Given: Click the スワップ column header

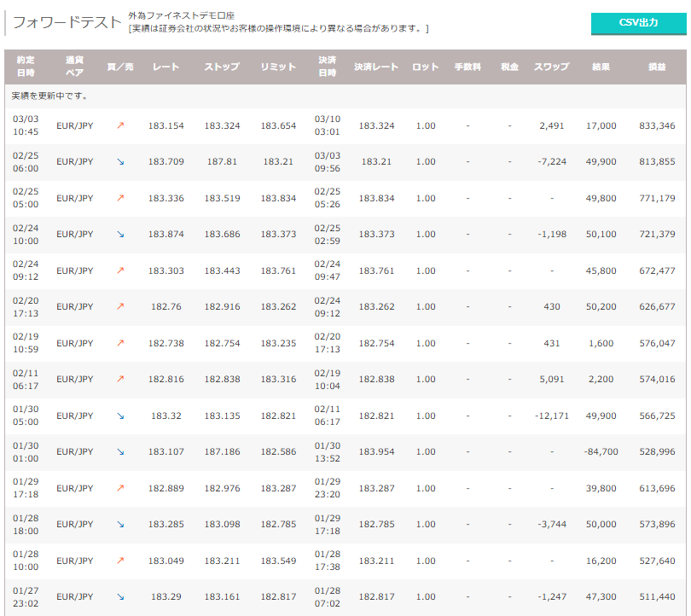Looking at the screenshot, I should point(551,67).
